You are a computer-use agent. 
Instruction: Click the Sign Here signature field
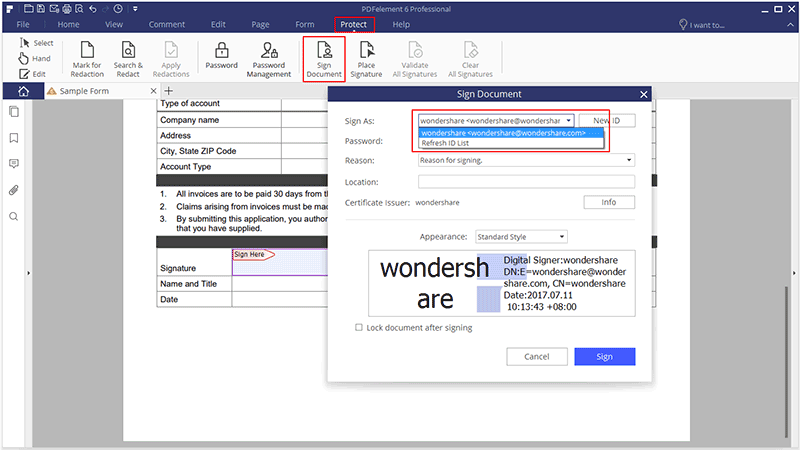pyautogui.click(x=280, y=262)
